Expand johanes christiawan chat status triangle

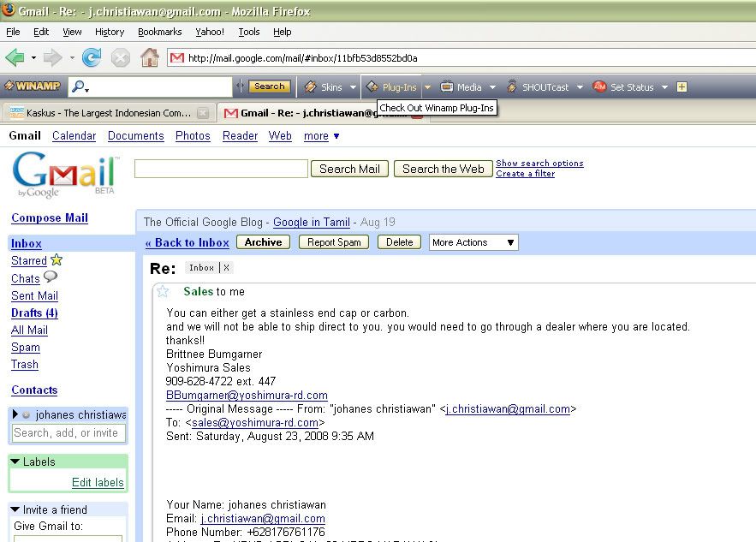coord(15,414)
